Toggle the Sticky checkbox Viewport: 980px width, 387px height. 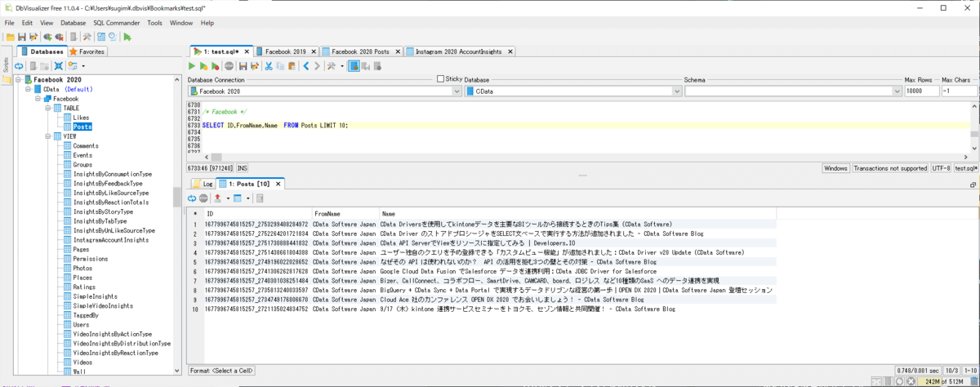pyautogui.click(x=441, y=79)
